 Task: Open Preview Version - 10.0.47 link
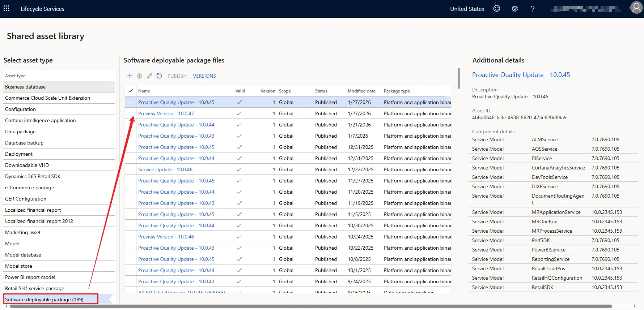point(166,113)
